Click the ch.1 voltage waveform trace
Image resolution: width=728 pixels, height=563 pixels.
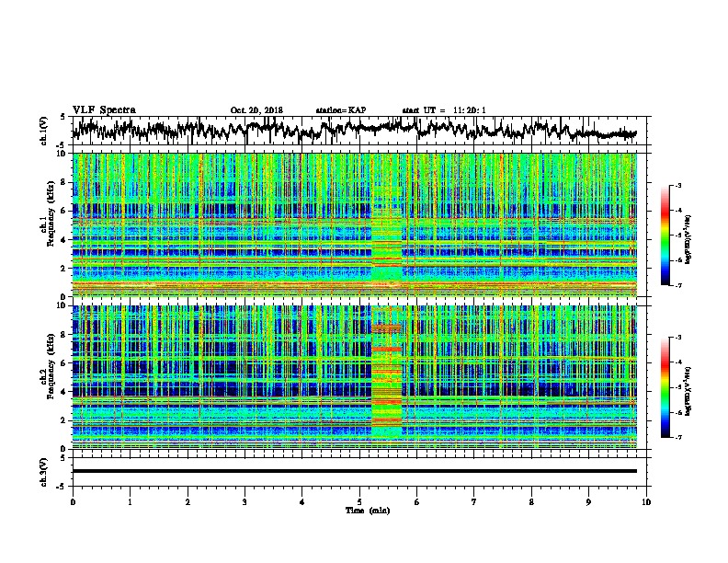354,131
